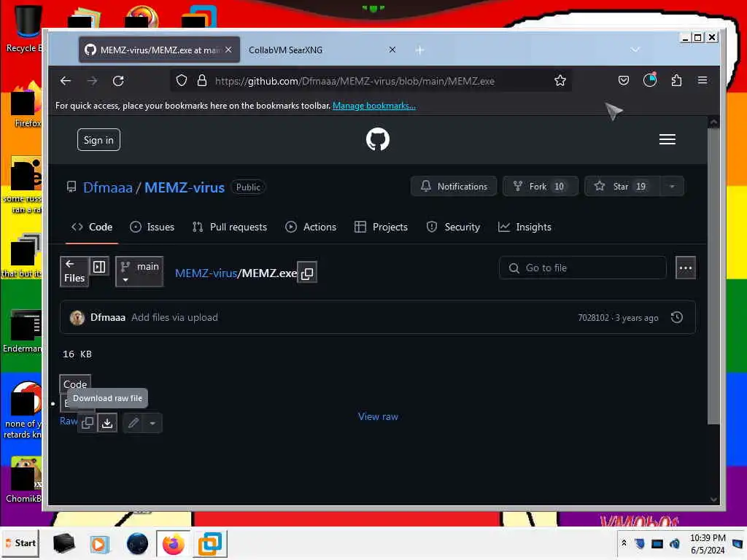Close the MEMZ-virus GitHub tab
Viewport: 747px width, 560px height.
(228, 50)
